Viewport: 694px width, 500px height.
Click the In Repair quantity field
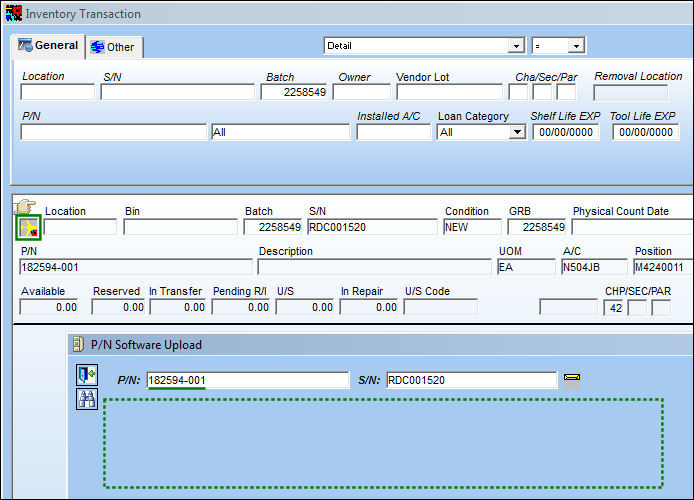pyautogui.click(x=369, y=307)
